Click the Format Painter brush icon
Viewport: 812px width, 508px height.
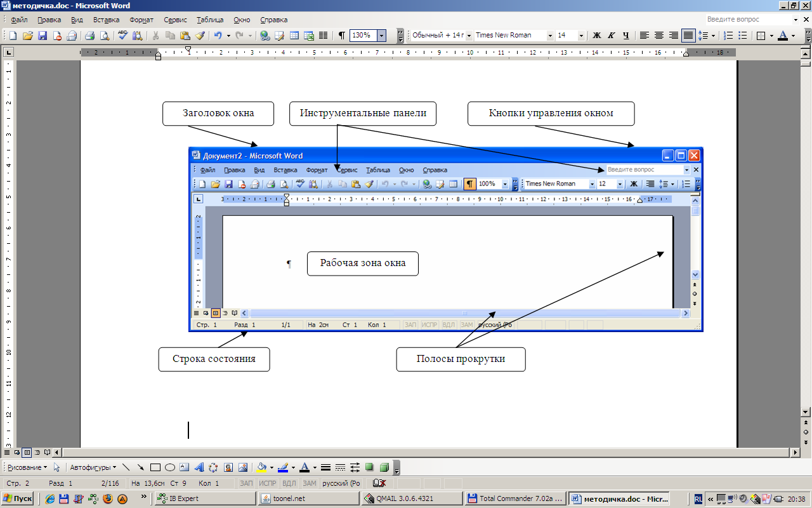(200, 36)
